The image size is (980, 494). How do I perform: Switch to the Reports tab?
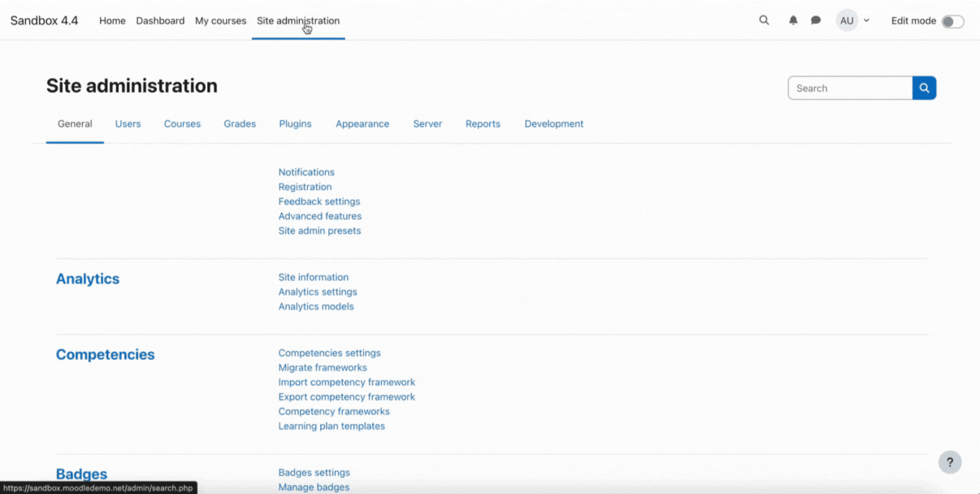(483, 123)
